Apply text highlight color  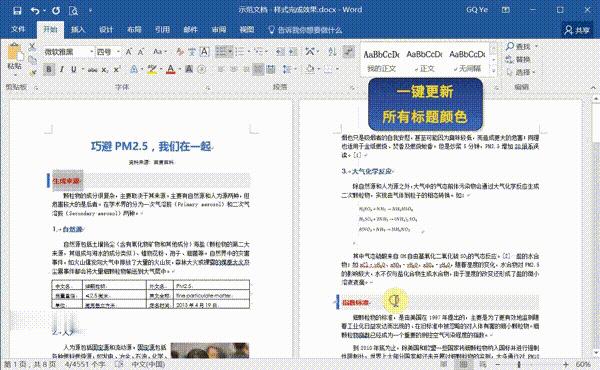pyautogui.click(x=152, y=69)
